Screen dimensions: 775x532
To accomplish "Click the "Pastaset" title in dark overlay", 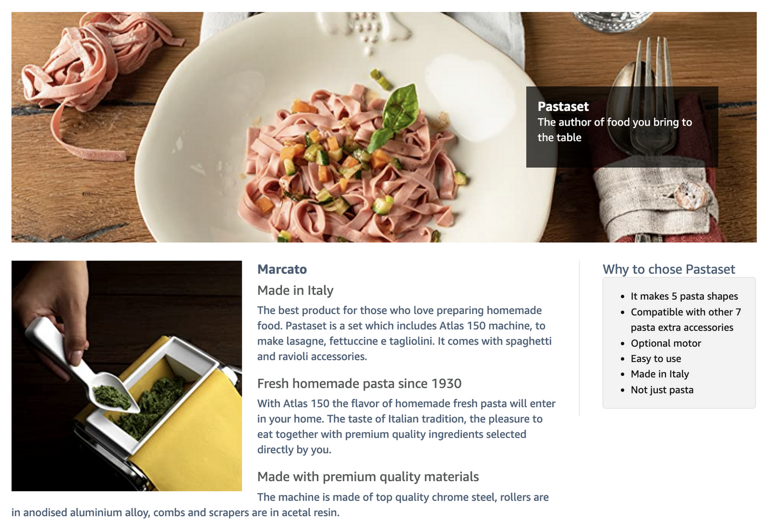I will [x=563, y=107].
